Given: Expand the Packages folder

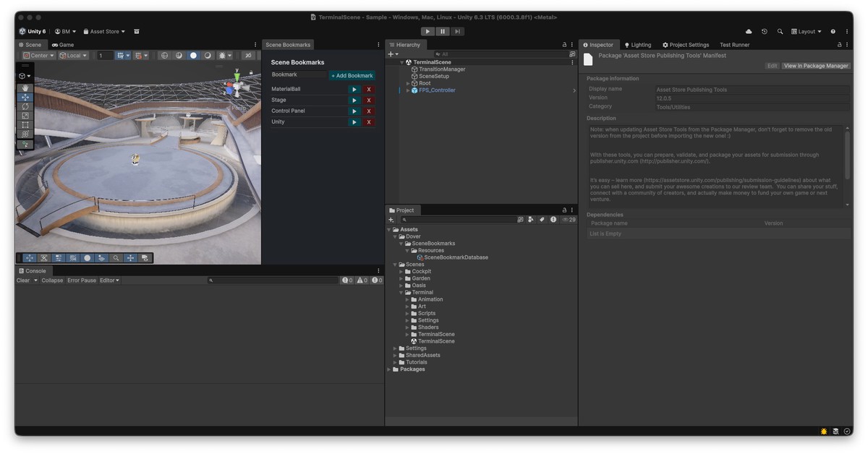Looking at the screenshot, I should click(390, 369).
